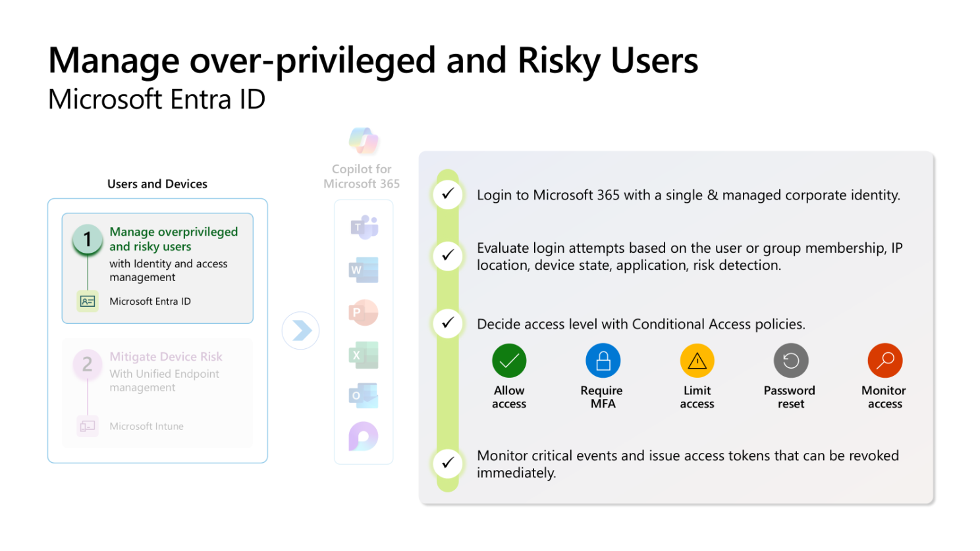The image size is (980, 551).
Task: Select the green Allow access icon
Action: click(x=508, y=360)
